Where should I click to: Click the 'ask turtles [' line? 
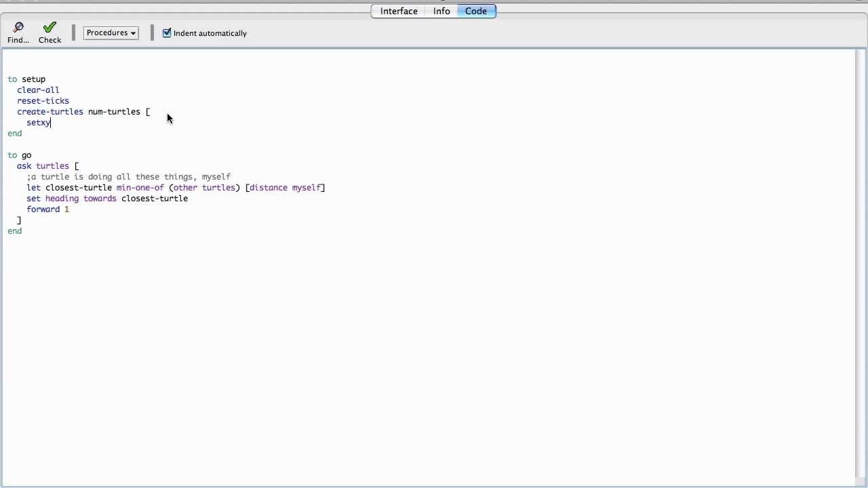[47, 166]
